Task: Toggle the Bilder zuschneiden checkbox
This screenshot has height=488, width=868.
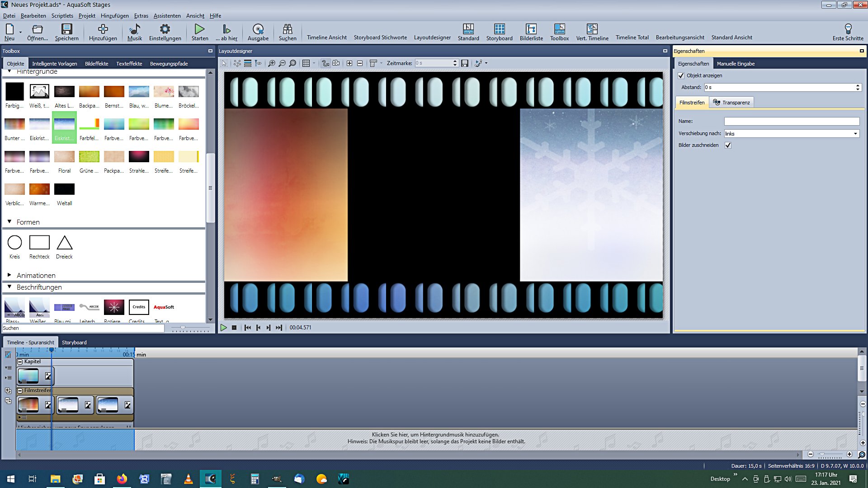Action: point(728,145)
